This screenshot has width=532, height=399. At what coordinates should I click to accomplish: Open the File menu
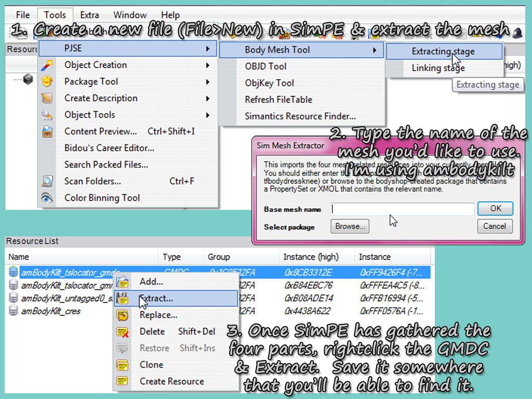[23, 15]
